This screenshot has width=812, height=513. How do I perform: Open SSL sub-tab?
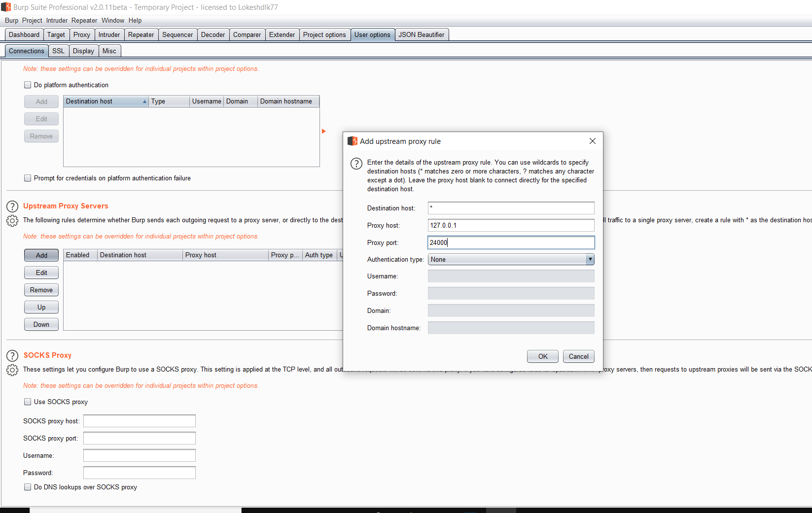pos(58,51)
